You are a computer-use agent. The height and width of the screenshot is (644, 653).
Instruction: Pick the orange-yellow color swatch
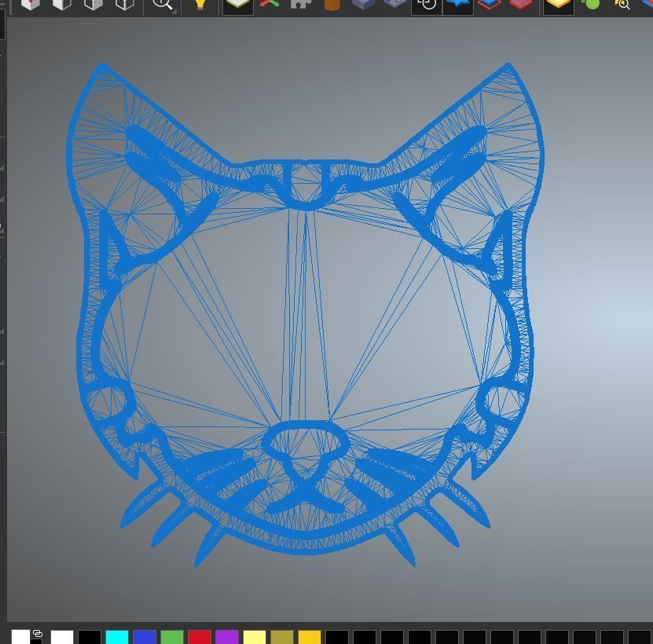tap(310, 637)
